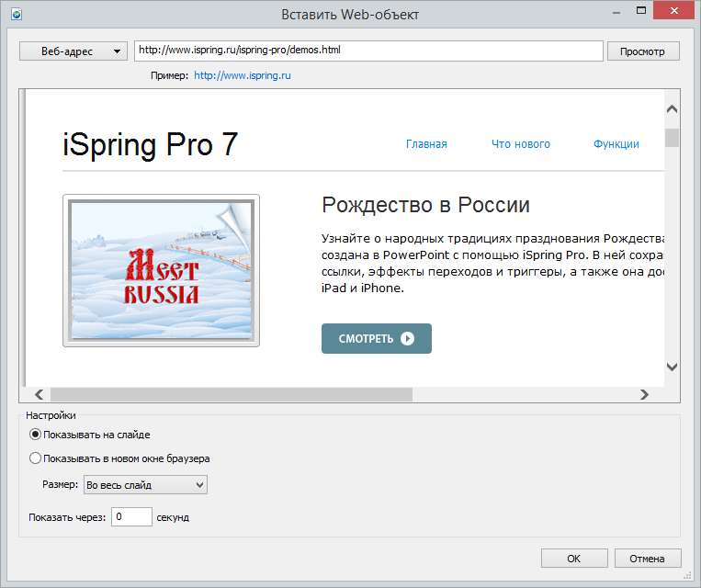Open the Размер dropdown (Во весь слайд)
The image size is (701, 588).
[x=145, y=485]
